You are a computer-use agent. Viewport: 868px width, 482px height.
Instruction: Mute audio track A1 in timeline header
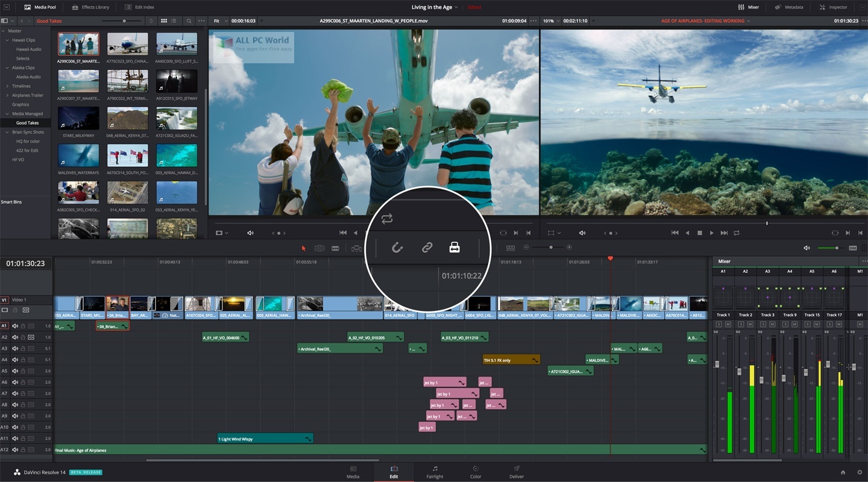click(x=16, y=326)
